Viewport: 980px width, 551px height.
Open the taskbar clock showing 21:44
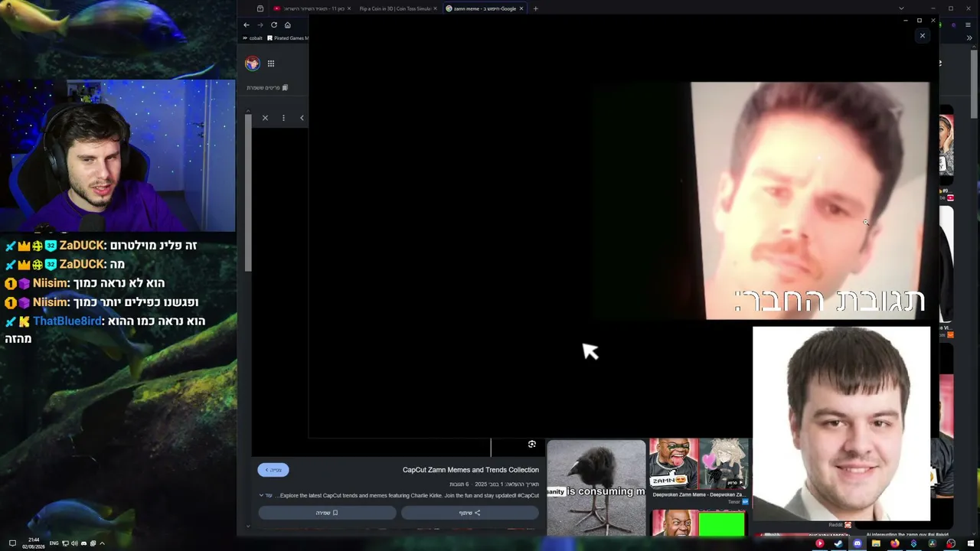pyautogui.click(x=34, y=543)
